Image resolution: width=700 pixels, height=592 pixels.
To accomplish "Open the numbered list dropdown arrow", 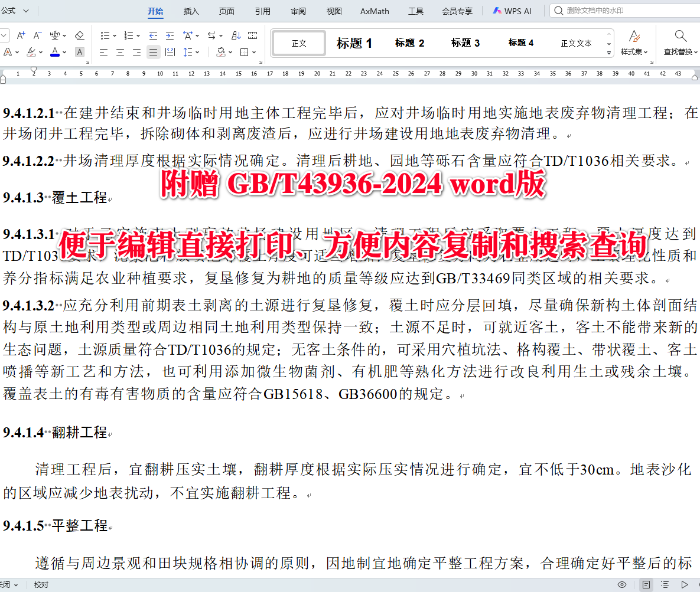I will 139,35.
